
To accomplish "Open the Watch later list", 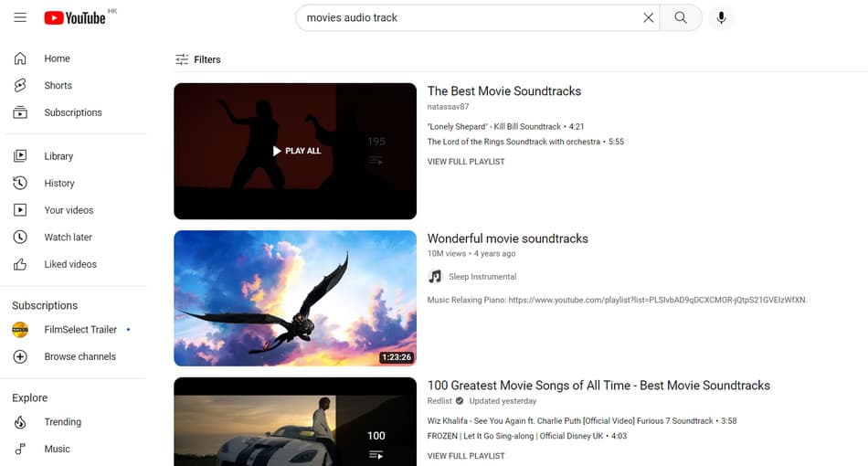I will tap(68, 237).
